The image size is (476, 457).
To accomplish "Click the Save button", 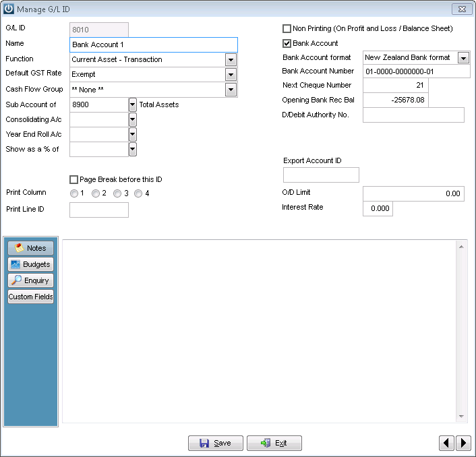I will coord(216,443).
